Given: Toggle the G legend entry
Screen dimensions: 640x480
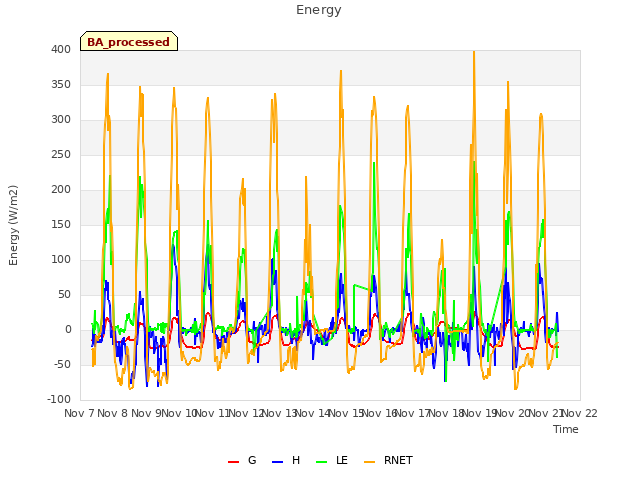Looking at the screenshot, I should tap(242, 460).
